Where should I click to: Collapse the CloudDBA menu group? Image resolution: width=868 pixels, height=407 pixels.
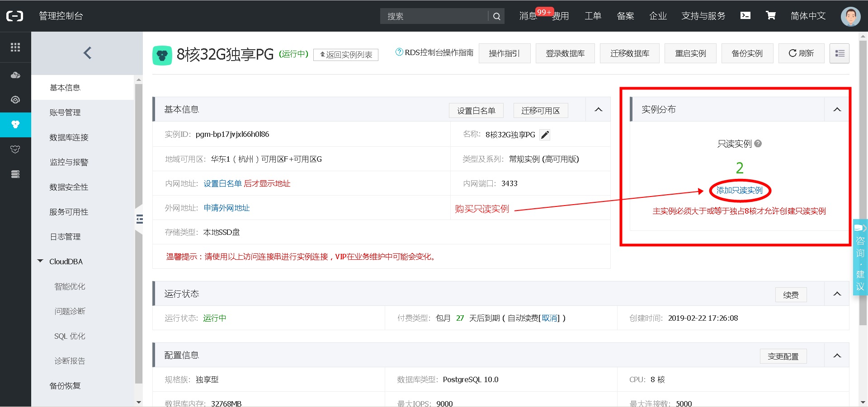click(40, 261)
